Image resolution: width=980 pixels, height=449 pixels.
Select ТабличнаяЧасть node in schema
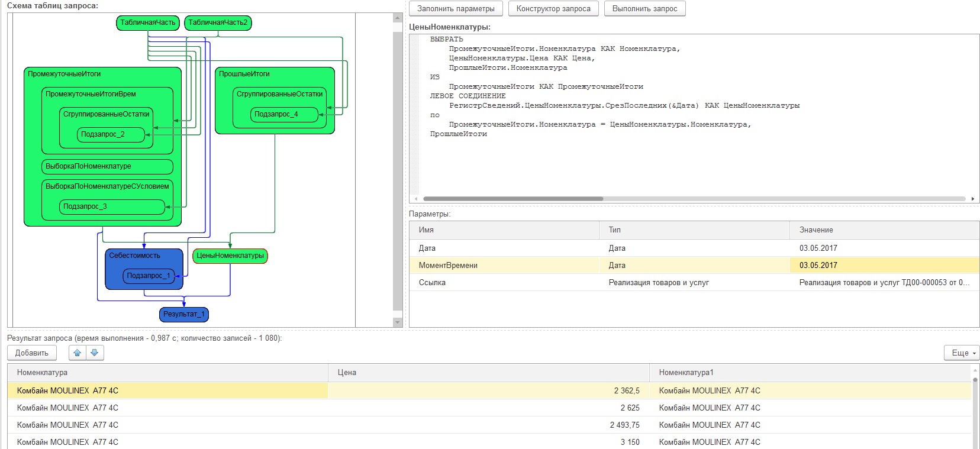click(148, 22)
